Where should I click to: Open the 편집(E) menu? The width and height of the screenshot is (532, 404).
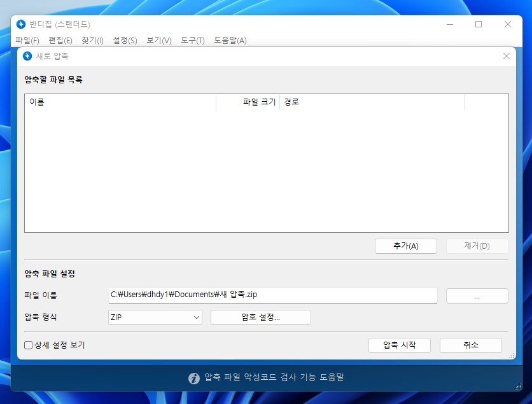pos(60,40)
